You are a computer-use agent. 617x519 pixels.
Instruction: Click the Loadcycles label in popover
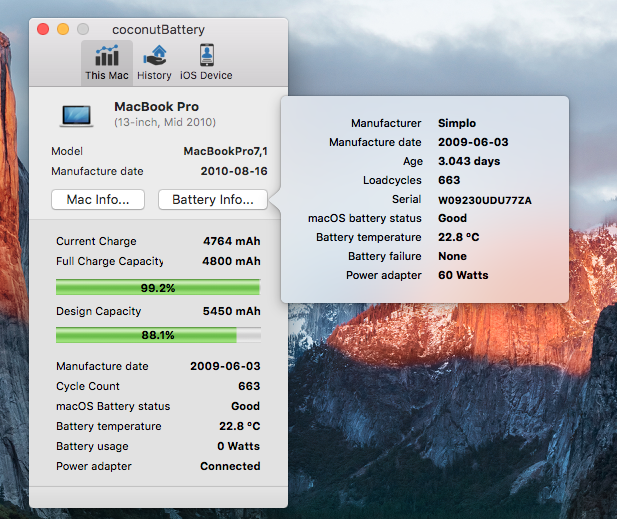[x=392, y=180]
